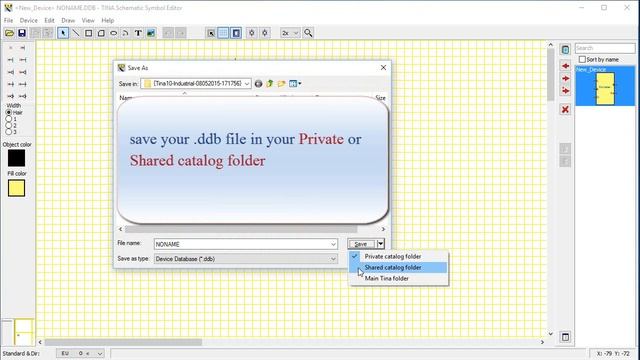This screenshot has width=640, height=360.
Task: Select width 3 radio button
Action: pos(9,132)
